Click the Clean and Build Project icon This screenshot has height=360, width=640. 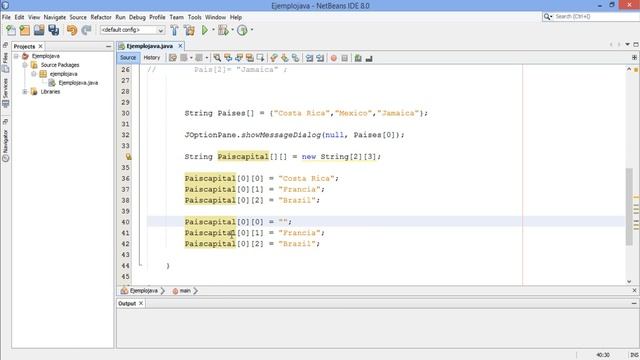tap(189, 30)
